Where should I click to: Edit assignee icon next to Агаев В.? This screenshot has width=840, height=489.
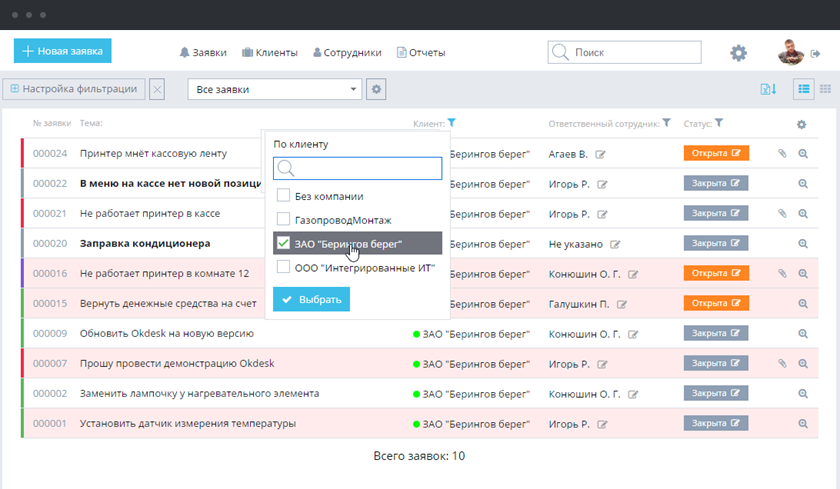(601, 155)
